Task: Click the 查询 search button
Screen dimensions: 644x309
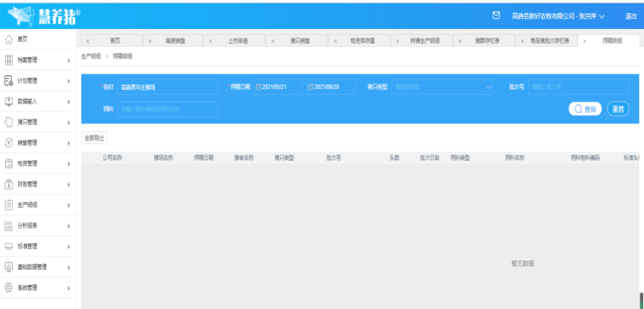Action: point(585,110)
